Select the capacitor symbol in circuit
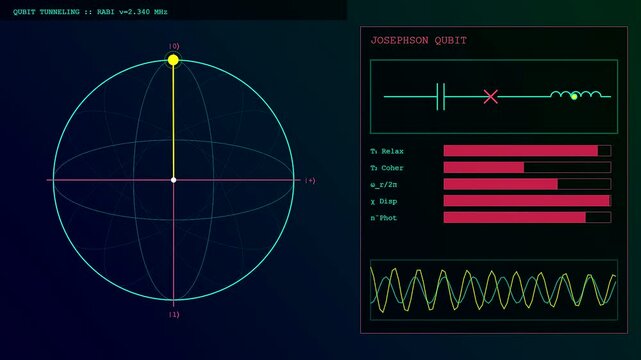Image resolution: width=641 pixels, height=360 pixels. tap(441, 97)
